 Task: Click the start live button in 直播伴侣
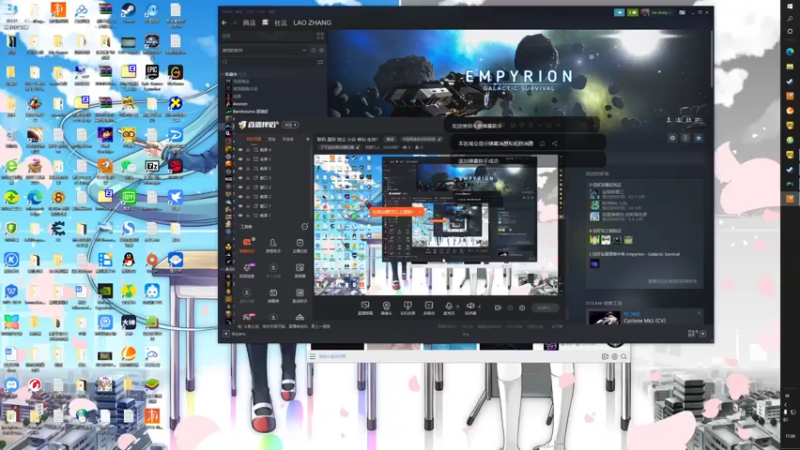[544, 308]
